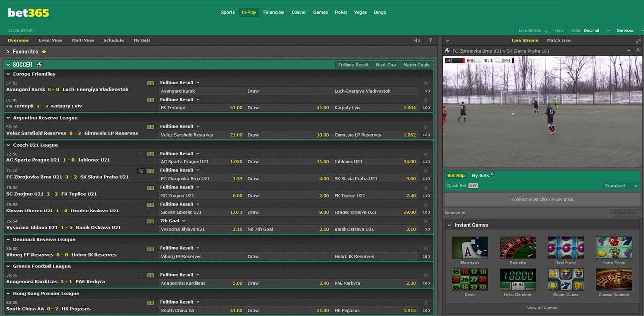
Task: Star the FC Zbrojovka Brno U21 match
Action: [x=425, y=170]
